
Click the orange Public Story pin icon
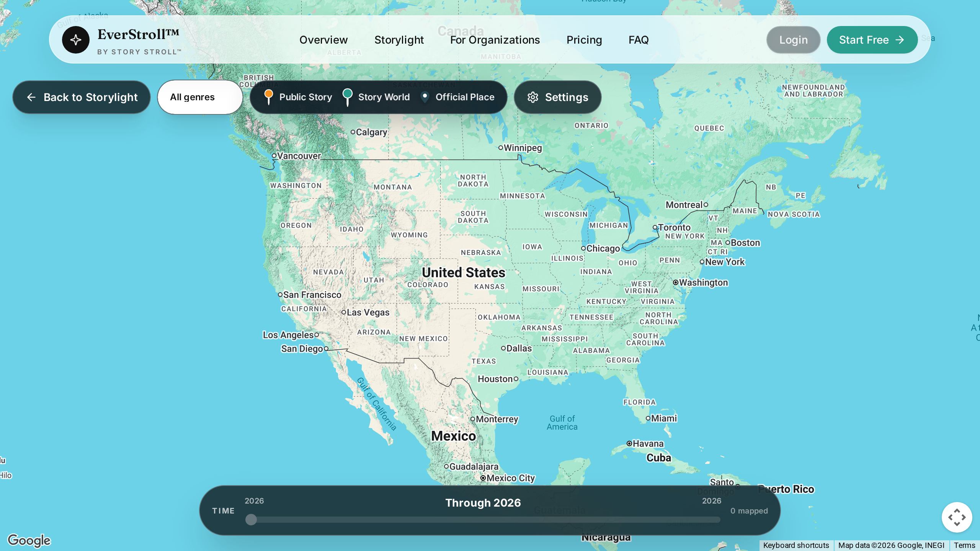(269, 97)
